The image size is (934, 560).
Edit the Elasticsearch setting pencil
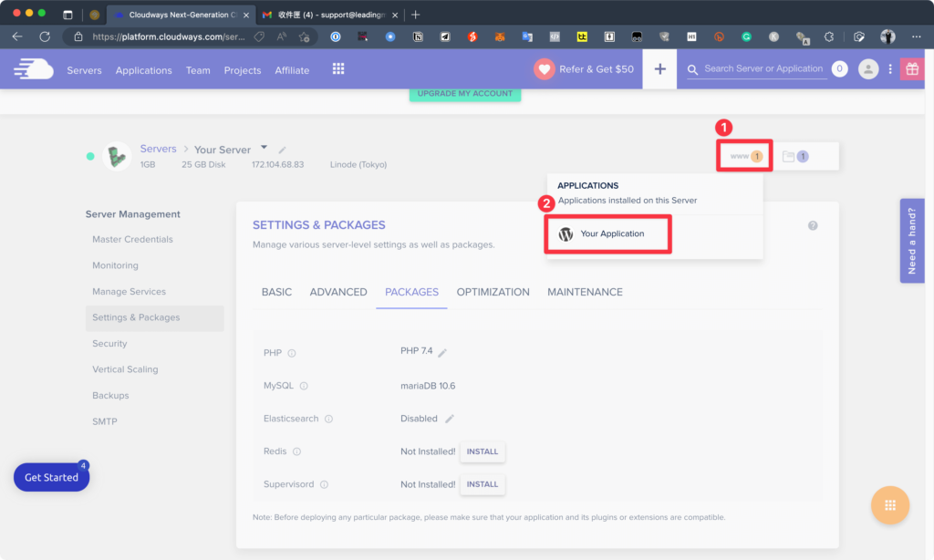pos(450,419)
